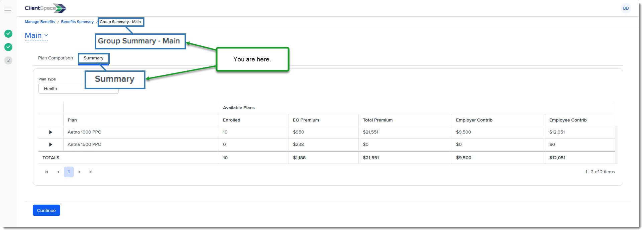Viewport: 644px width, 232px height.
Task: Go to the first page of results
Action: tap(46, 172)
